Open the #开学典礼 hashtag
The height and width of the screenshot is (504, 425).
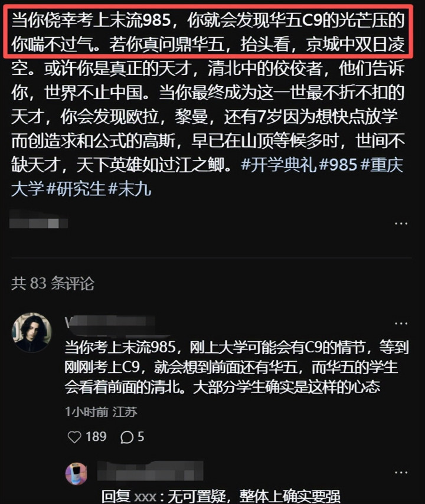click(x=279, y=165)
